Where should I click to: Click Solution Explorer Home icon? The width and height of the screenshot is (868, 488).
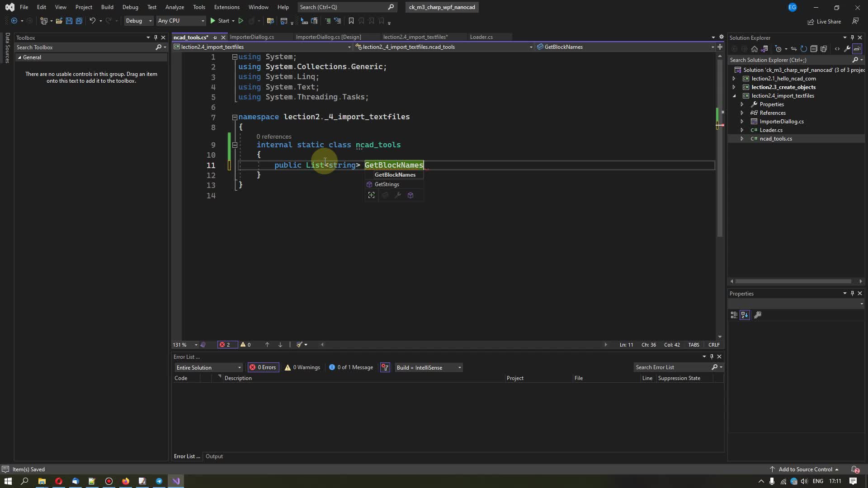755,49
